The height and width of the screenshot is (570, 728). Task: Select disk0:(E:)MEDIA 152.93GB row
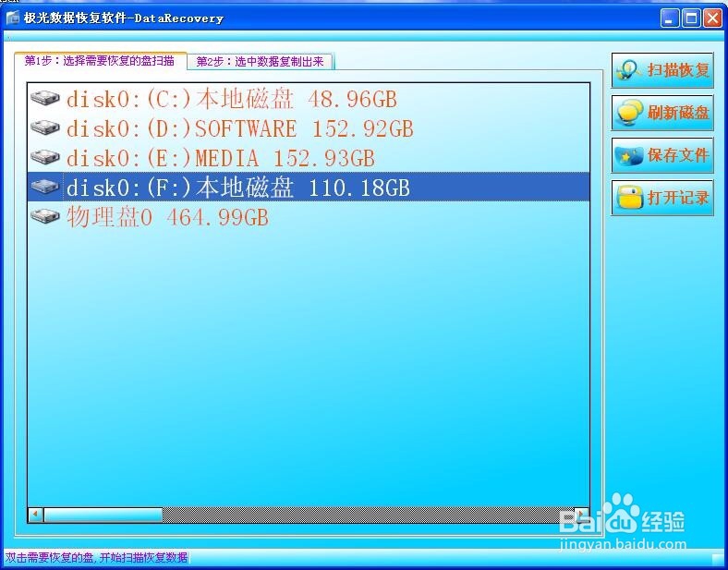coord(309,158)
